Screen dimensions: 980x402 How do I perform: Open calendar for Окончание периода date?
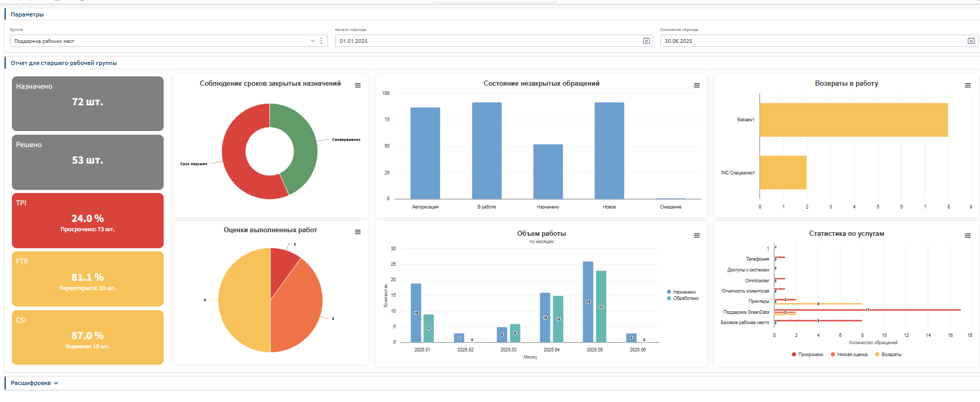(x=971, y=41)
